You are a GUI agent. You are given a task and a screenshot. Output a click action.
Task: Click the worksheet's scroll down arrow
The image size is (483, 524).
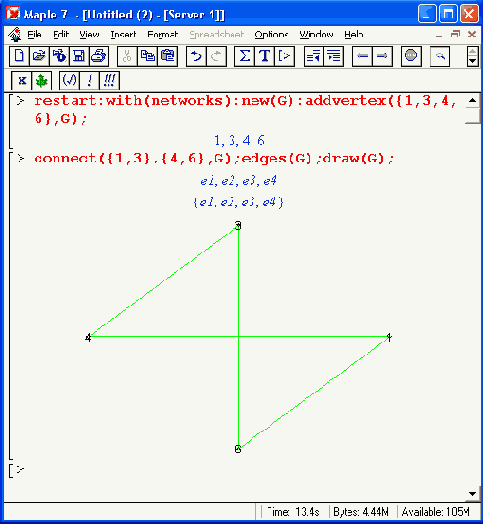click(x=473, y=494)
